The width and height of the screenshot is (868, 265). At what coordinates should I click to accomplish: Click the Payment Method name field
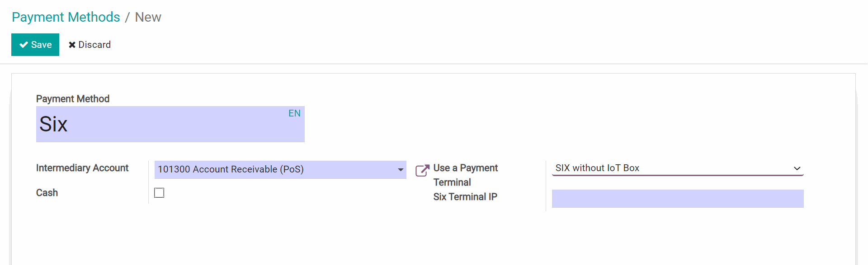click(x=158, y=125)
